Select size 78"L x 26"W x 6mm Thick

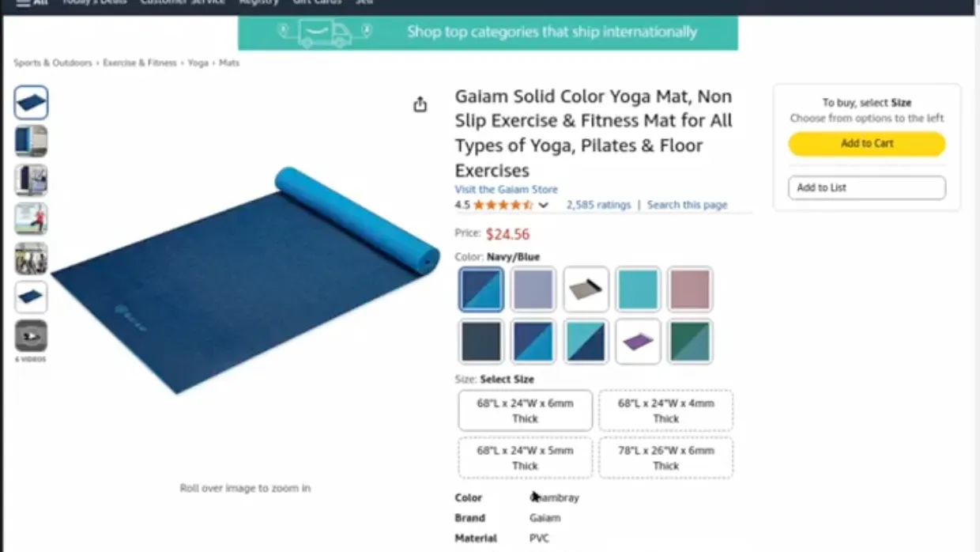point(665,458)
